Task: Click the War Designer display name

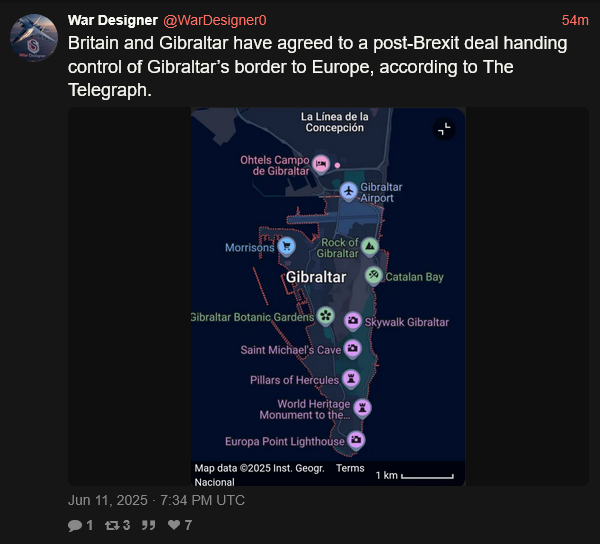Action: [112, 20]
